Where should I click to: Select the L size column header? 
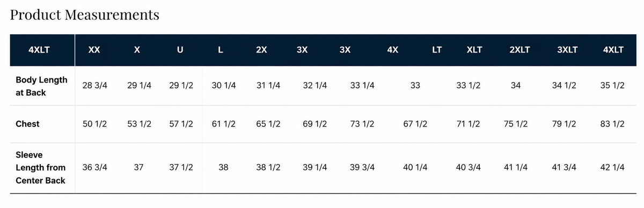point(221,50)
